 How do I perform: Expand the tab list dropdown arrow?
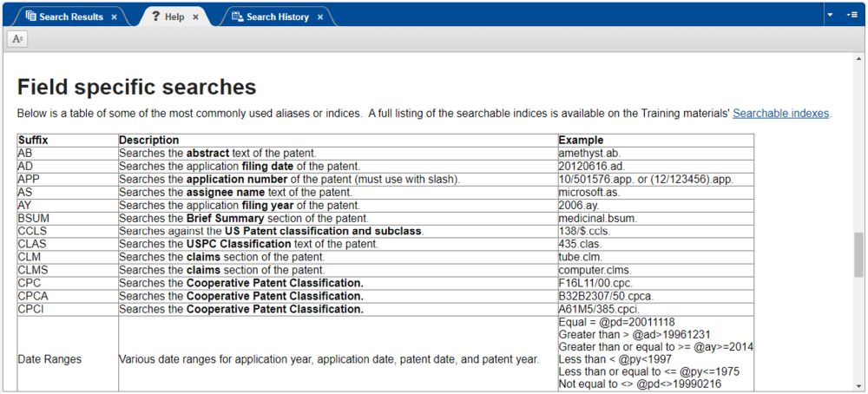click(830, 15)
